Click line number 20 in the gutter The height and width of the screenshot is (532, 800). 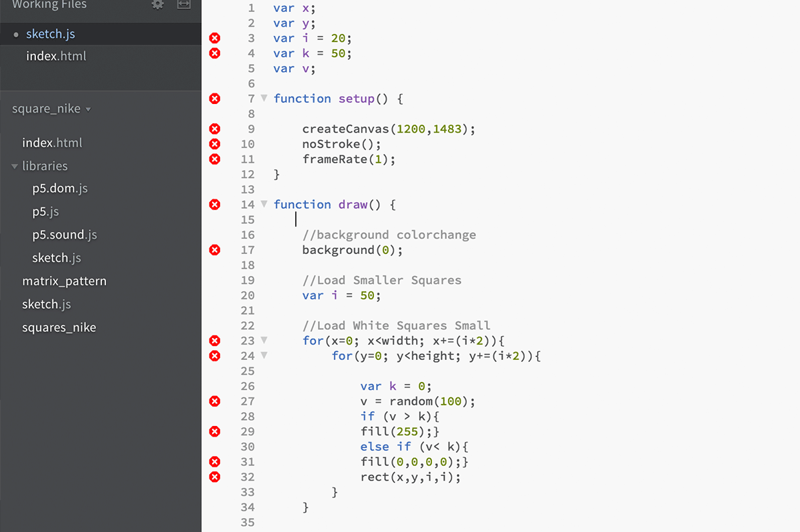(247, 295)
